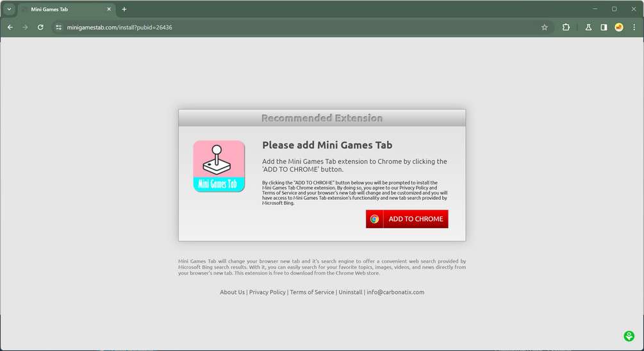Click the info@carbonatix.com email link

395,292
